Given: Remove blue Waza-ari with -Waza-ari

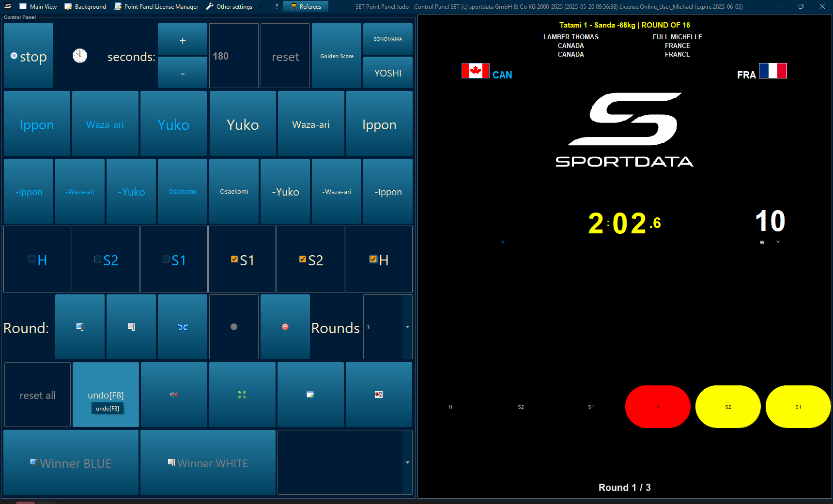Looking at the screenshot, I should pyautogui.click(x=80, y=191).
